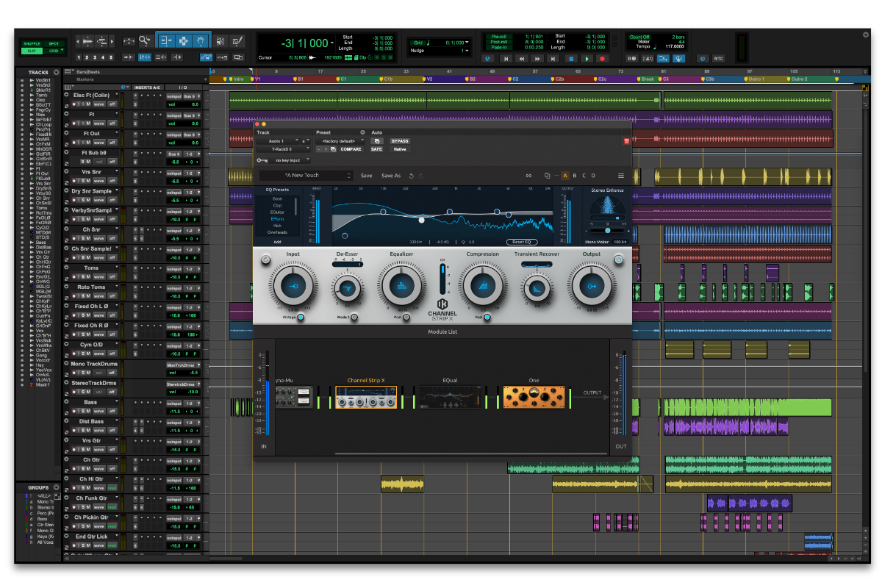The image size is (882, 588).
Task: Open the A New Touch preset selector
Action: tap(306, 176)
